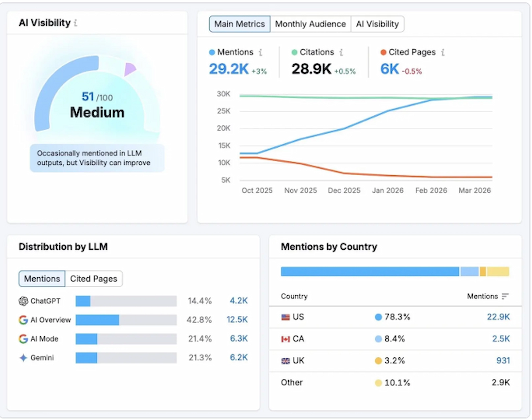The width and height of the screenshot is (532, 420).
Task: Click the AI Overview distribution bar
Action: point(126,320)
